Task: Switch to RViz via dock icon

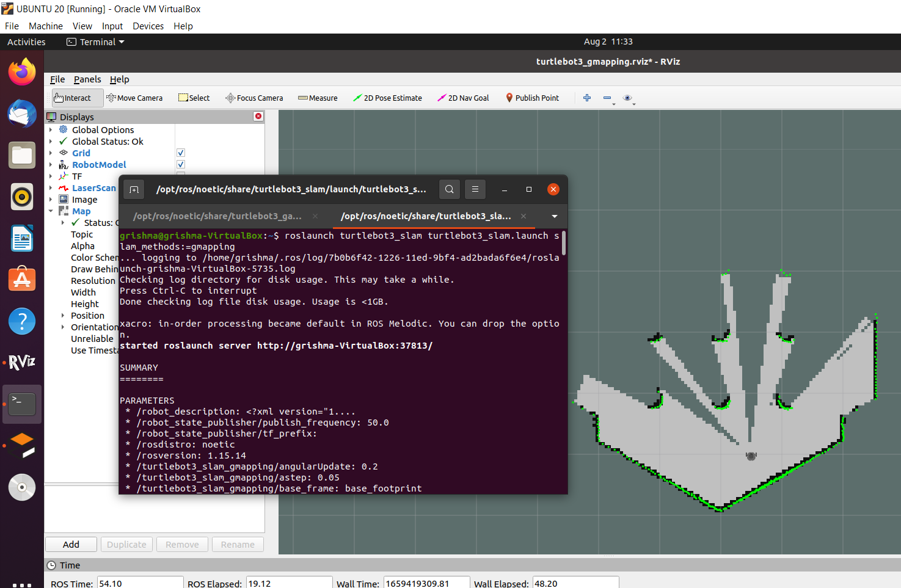Action: (x=22, y=363)
